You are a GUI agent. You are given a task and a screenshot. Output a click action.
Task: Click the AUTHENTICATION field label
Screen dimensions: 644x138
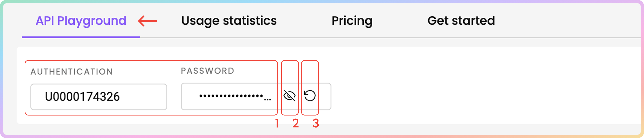pos(72,72)
